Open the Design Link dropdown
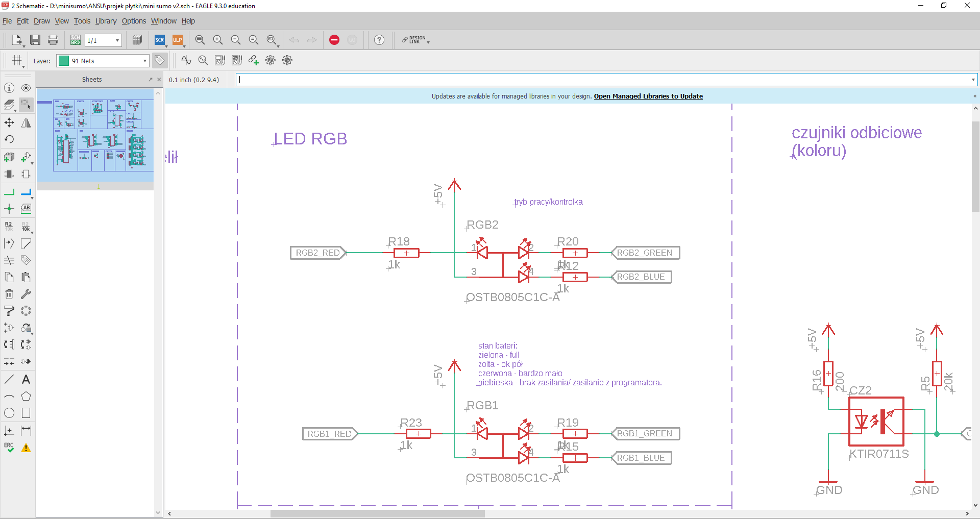Viewport: 980px width, 519px height. click(428, 42)
